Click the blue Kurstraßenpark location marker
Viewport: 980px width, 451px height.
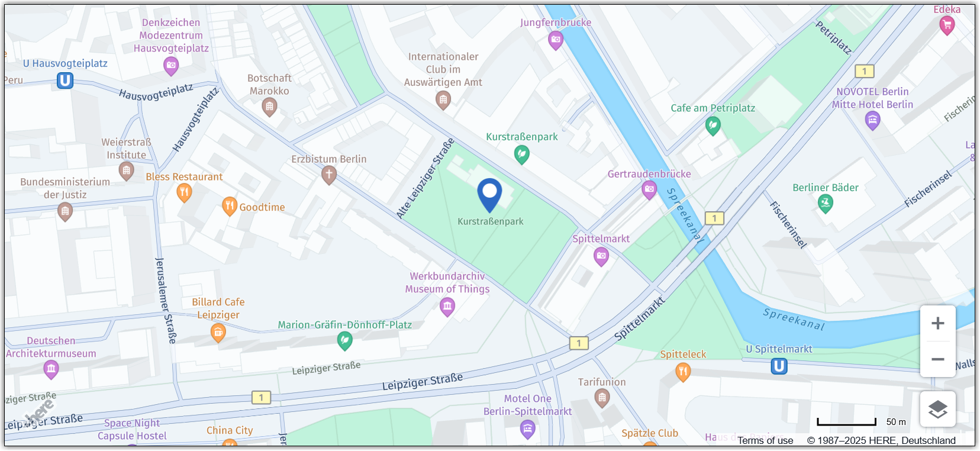tap(489, 195)
